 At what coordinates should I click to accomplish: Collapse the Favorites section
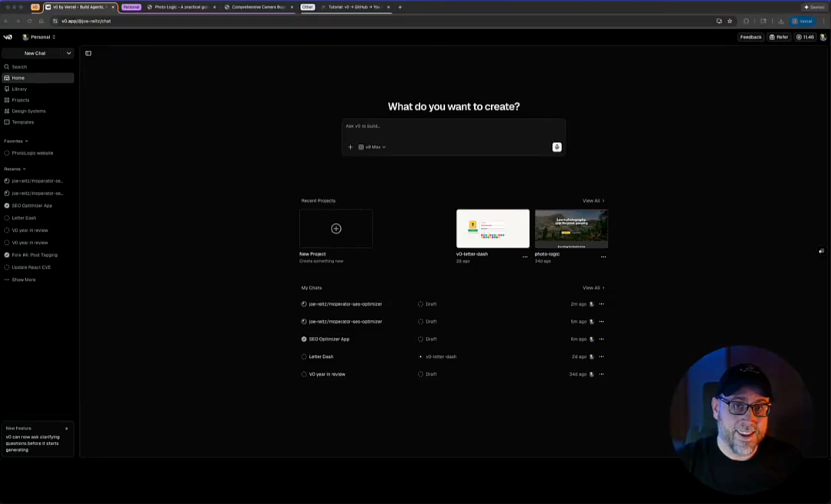pyautogui.click(x=16, y=141)
